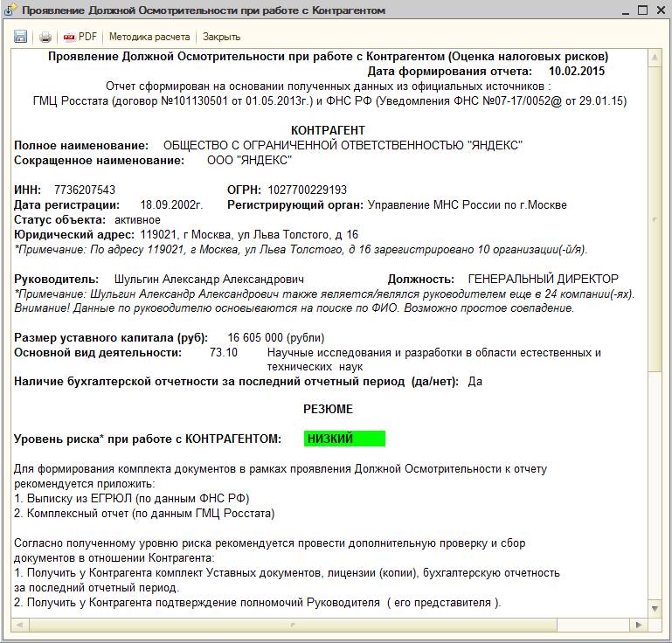Click the line 2. Получить подтверждение полномочий Руководителя
Viewport: 672px width, 643px height.
pyautogui.click(x=257, y=603)
